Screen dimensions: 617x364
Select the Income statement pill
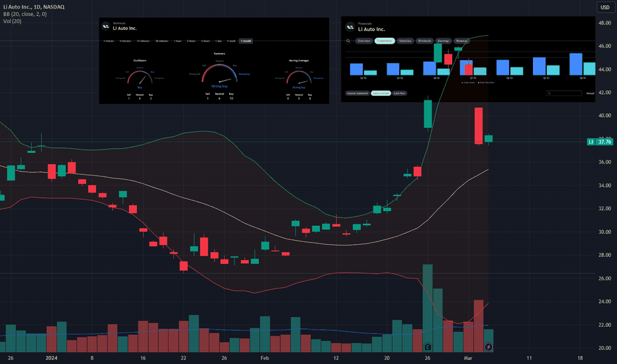[357, 93]
